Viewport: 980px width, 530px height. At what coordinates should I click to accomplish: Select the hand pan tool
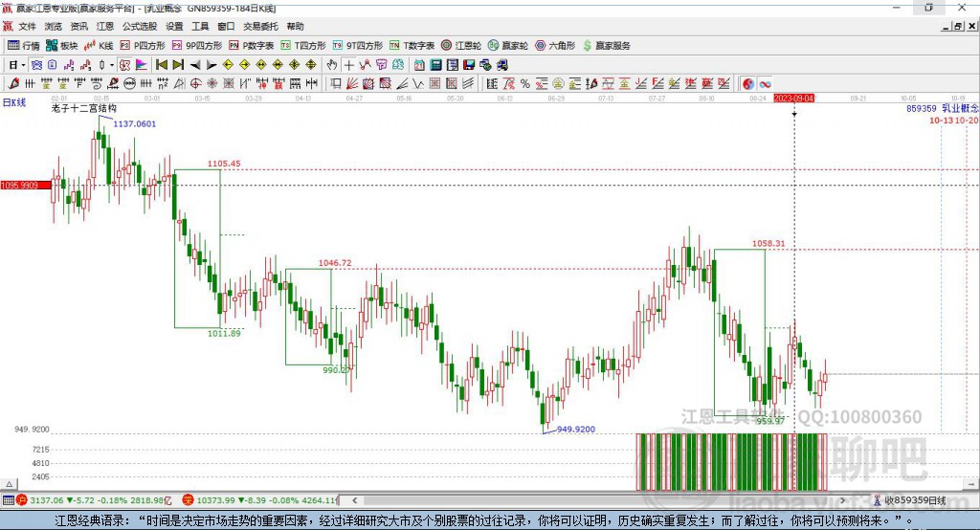332,65
